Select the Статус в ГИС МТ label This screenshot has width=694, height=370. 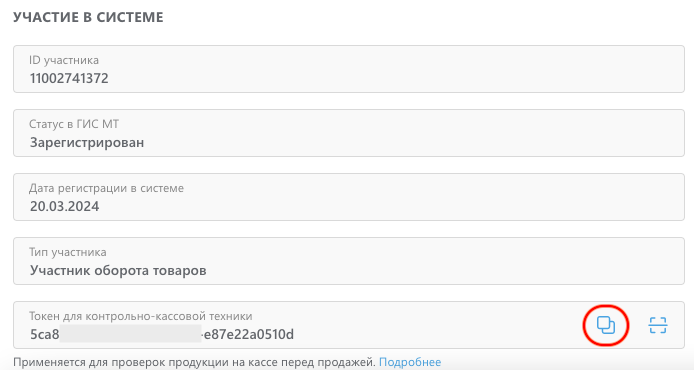point(74,124)
